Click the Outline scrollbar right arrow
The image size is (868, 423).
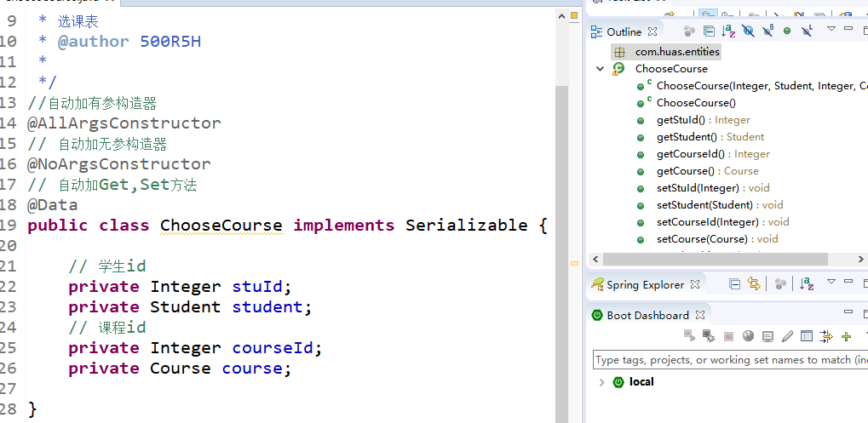click(862, 260)
